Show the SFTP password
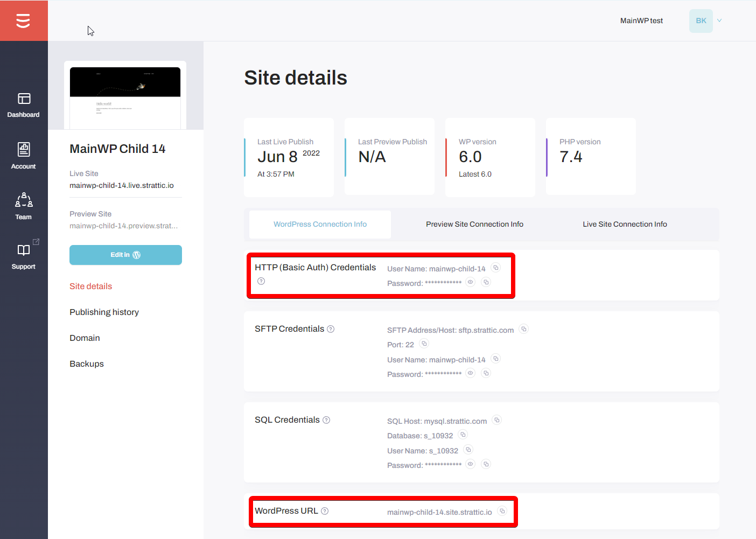Screen dimensions: 756x539 (x=470, y=373)
